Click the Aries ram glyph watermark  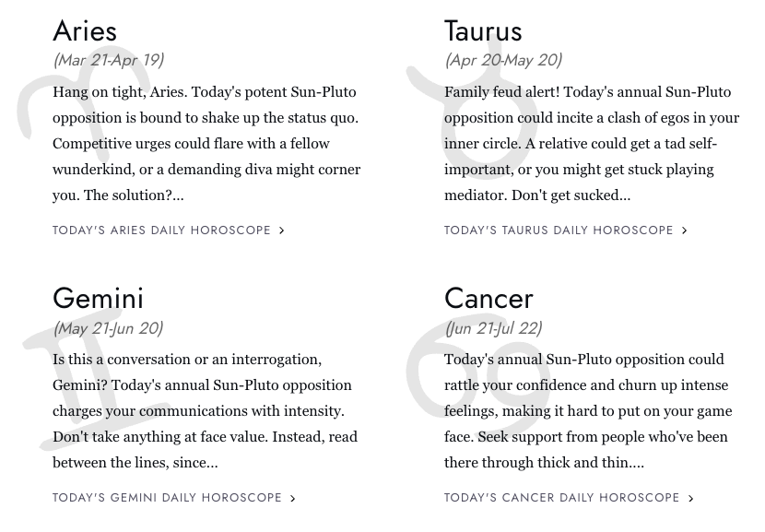86,110
